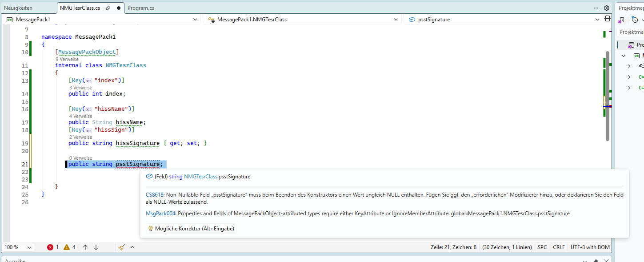The width and height of the screenshot is (644, 262).
Task: Open '2 Verweise' code lens above hissSignature
Action: tap(80, 137)
